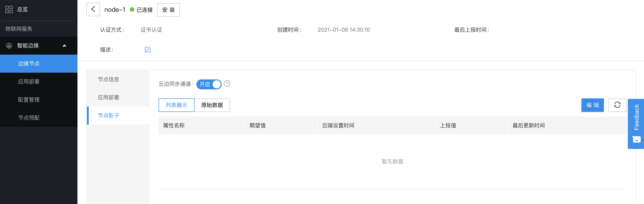Click the Feedback smiley icon
The image size is (644, 204).
pyautogui.click(x=636, y=139)
